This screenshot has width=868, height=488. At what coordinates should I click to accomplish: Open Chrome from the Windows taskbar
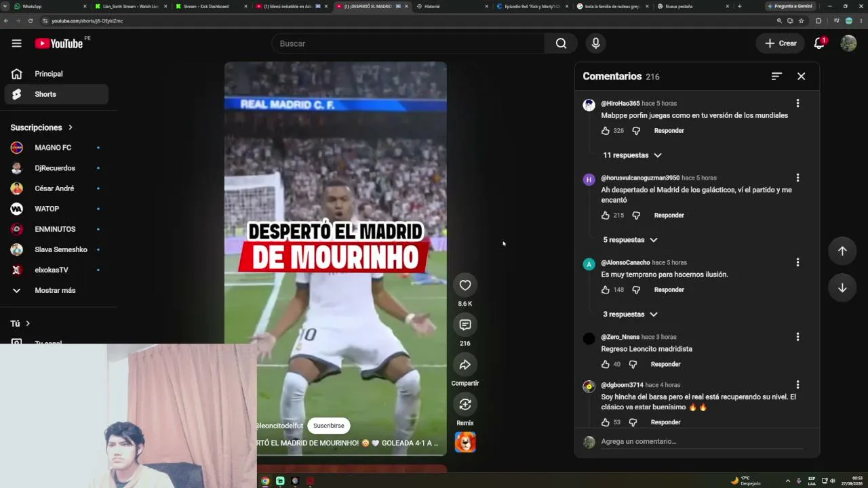tap(265, 481)
